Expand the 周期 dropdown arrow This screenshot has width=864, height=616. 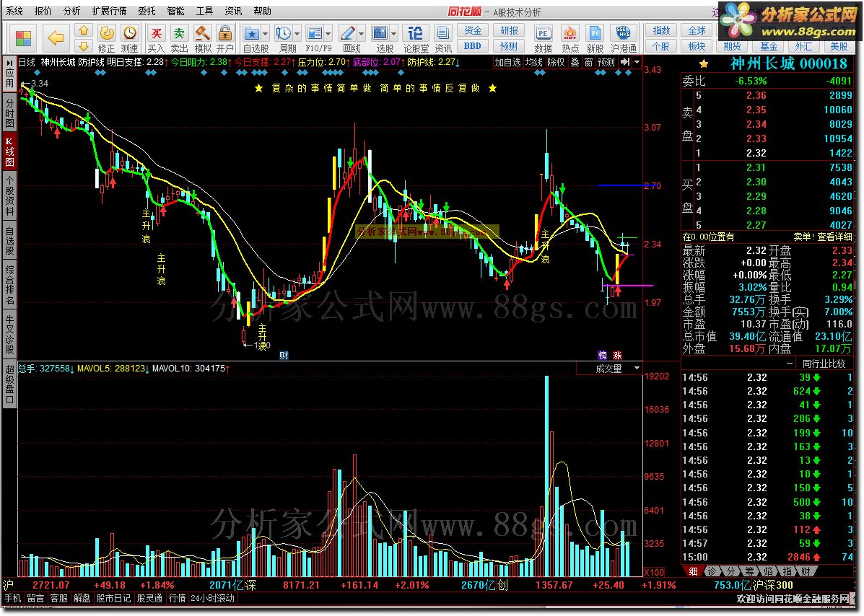[x=297, y=34]
